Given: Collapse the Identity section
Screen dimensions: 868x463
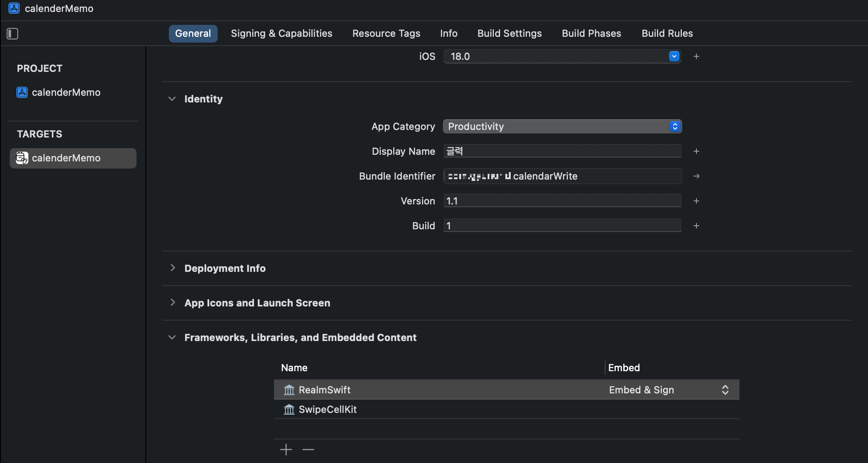Looking at the screenshot, I should [x=172, y=99].
